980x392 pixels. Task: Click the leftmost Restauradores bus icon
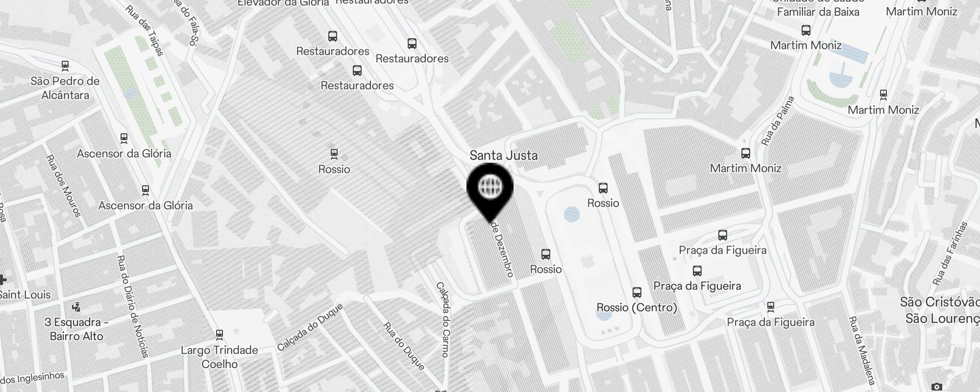(333, 36)
